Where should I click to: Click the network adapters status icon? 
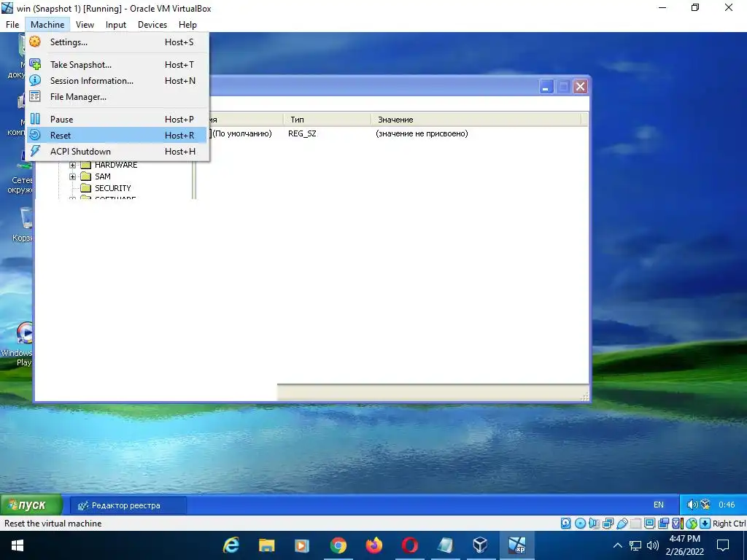coord(608,524)
